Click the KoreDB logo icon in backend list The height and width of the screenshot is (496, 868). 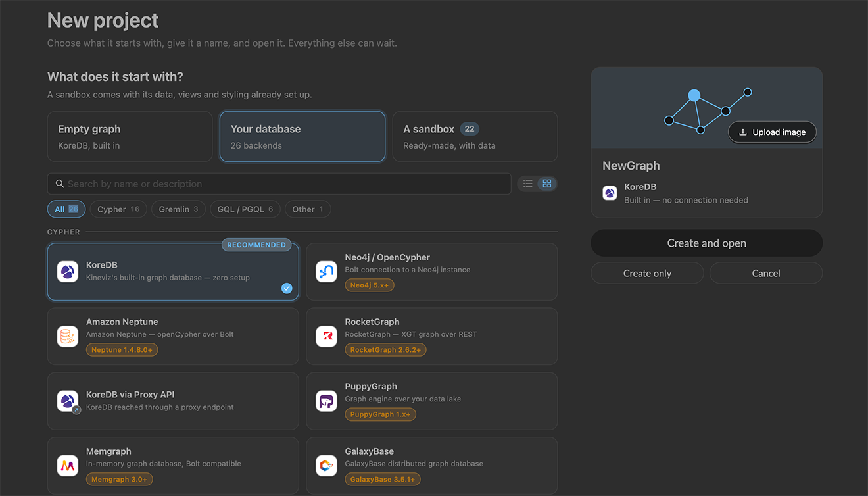coord(68,272)
